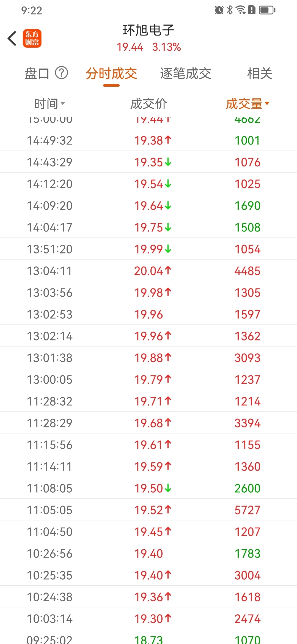
Task: Select the 分时成交 tab
Action: [x=111, y=73]
